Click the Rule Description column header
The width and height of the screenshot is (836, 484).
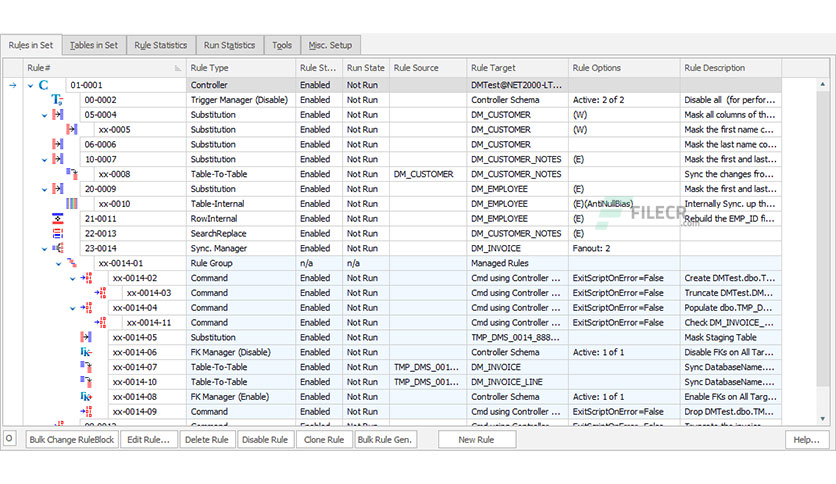point(730,68)
